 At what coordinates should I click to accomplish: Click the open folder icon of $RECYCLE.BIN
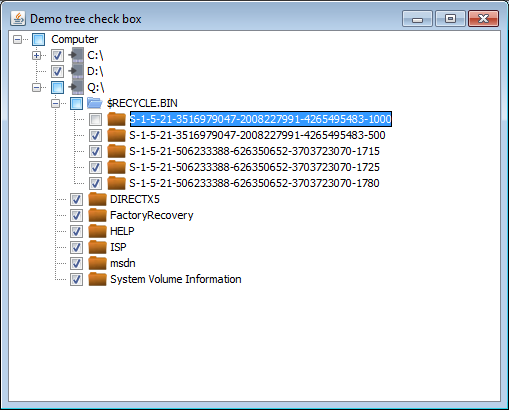(x=95, y=103)
